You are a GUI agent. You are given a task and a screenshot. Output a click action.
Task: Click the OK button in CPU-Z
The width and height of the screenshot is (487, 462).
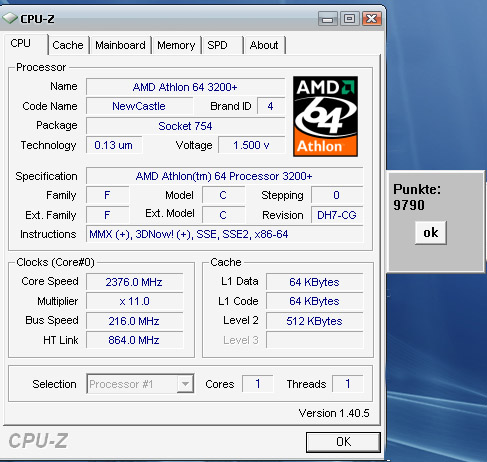coord(343,442)
